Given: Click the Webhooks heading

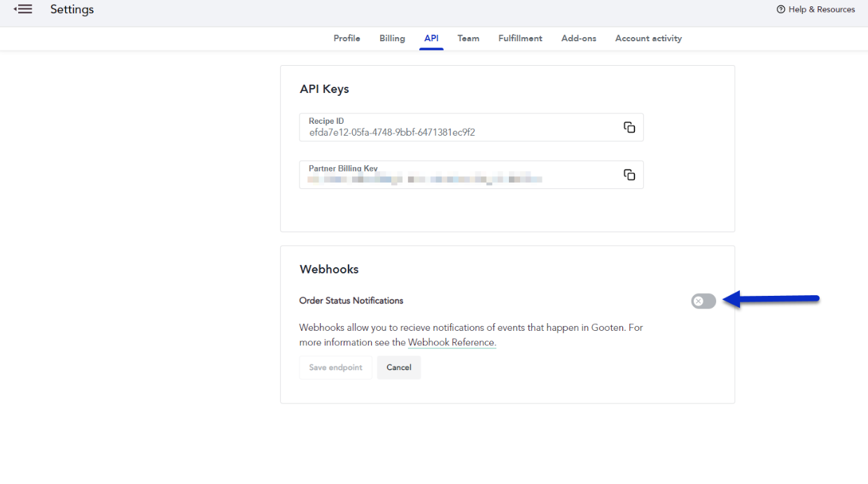Looking at the screenshot, I should coord(329,269).
